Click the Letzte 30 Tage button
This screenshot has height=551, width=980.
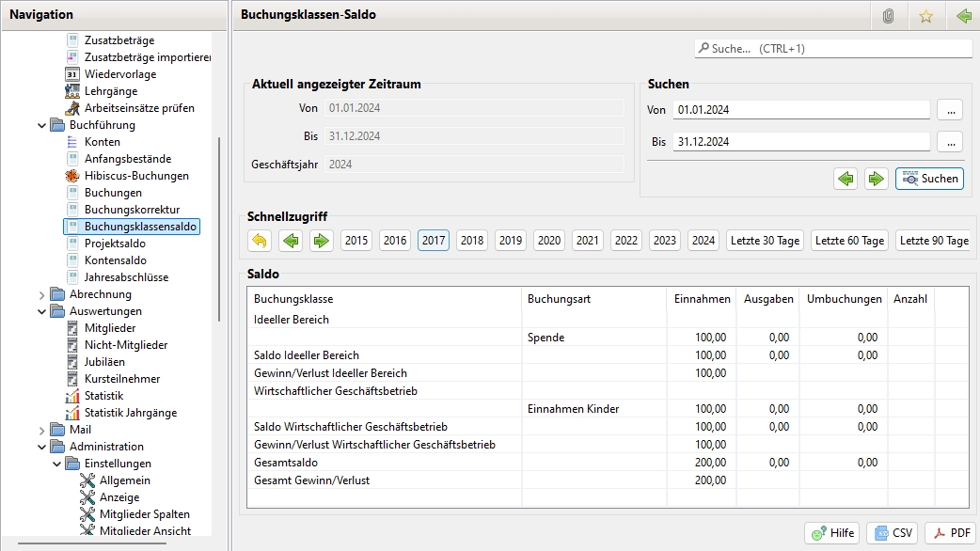[764, 241]
